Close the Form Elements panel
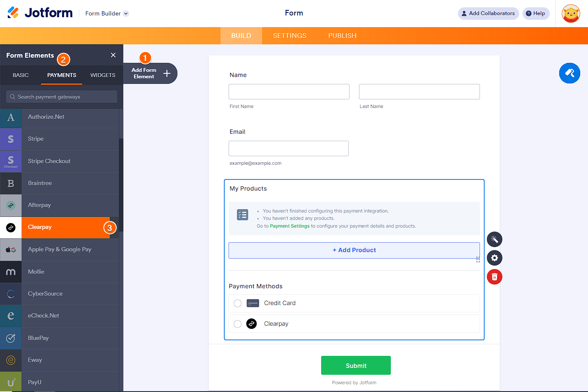This screenshot has width=588, height=392. click(113, 55)
